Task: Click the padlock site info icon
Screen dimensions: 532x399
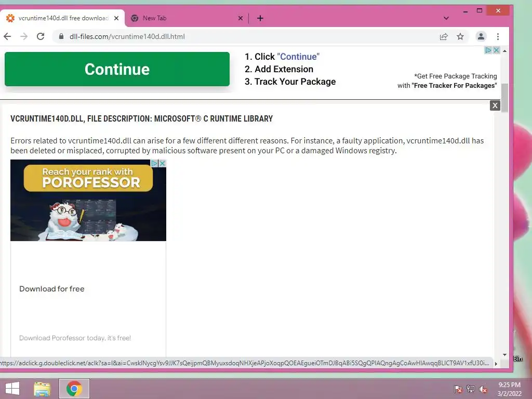Action: tap(61, 36)
